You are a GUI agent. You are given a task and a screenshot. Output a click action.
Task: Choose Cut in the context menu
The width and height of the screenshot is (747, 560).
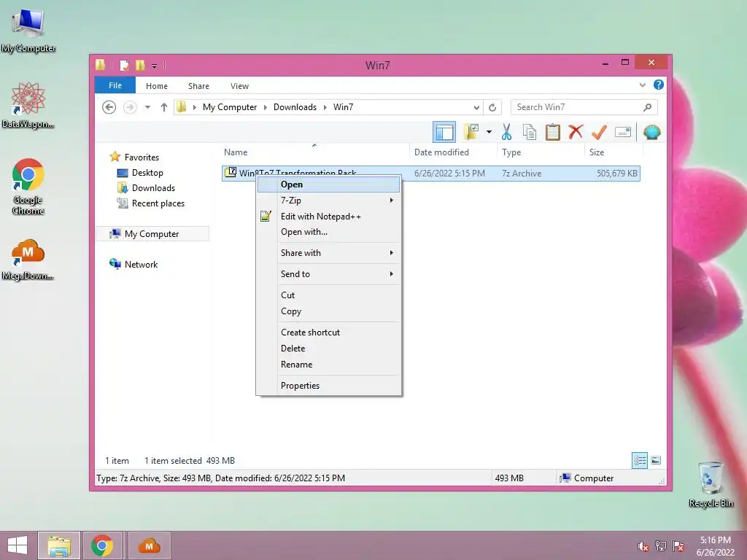[x=329, y=295]
